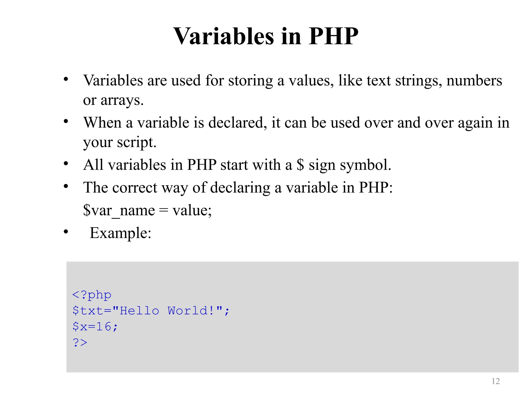
Task: Click the text "your script."
Action: tap(120, 142)
